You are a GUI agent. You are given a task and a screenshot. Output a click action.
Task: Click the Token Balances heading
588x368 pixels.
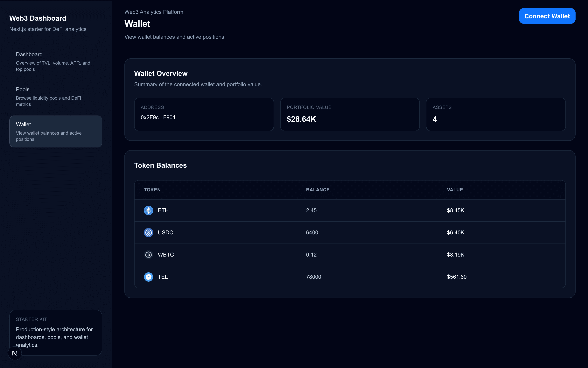(160, 165)
